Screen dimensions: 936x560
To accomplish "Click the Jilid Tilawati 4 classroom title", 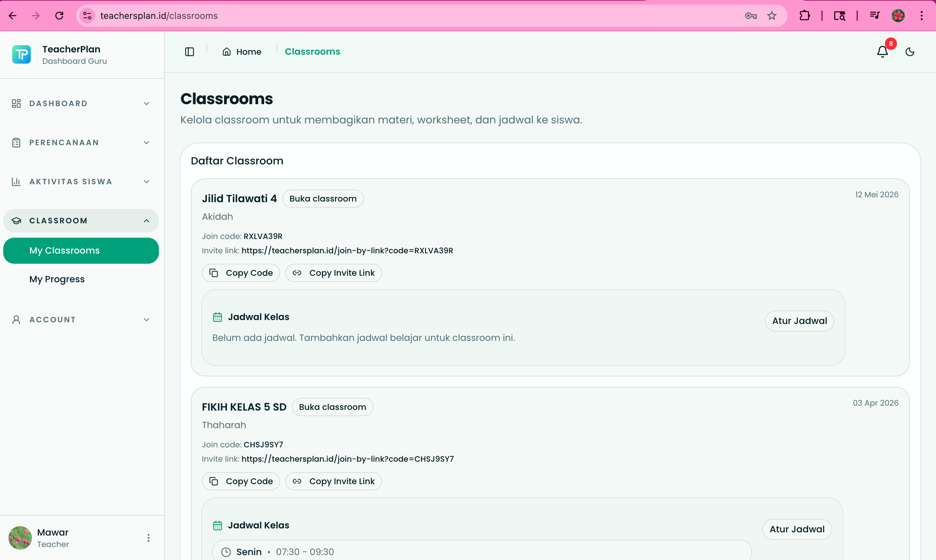I will 239,199.
